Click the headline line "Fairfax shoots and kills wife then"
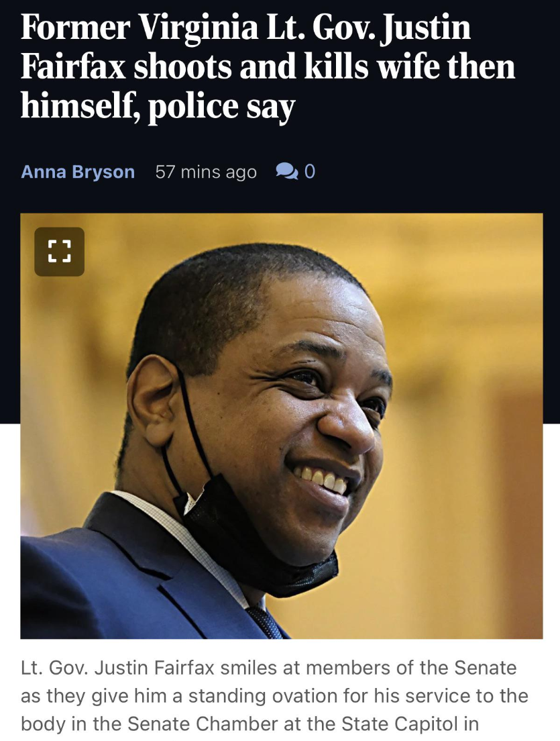Screen dimensions: 560x741 pyautogui.click(x=268, y=66)
